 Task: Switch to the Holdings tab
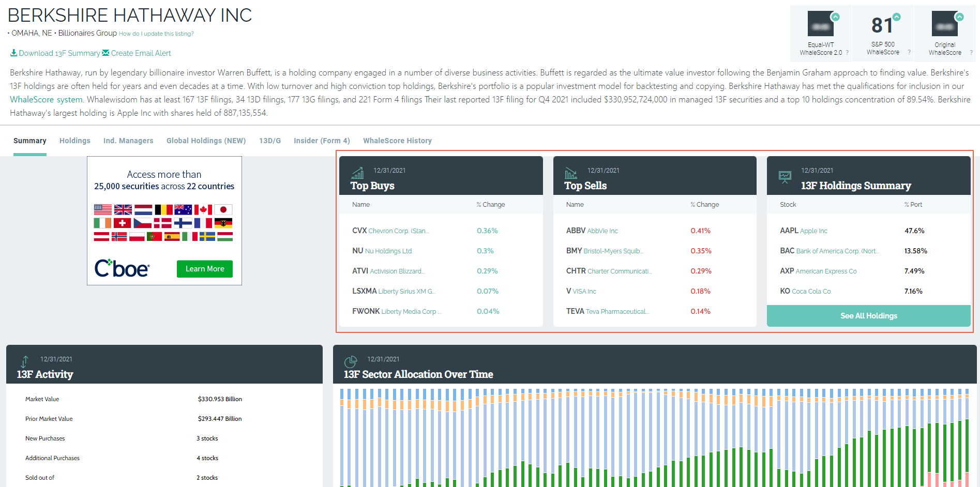click(x=75, y=141)
